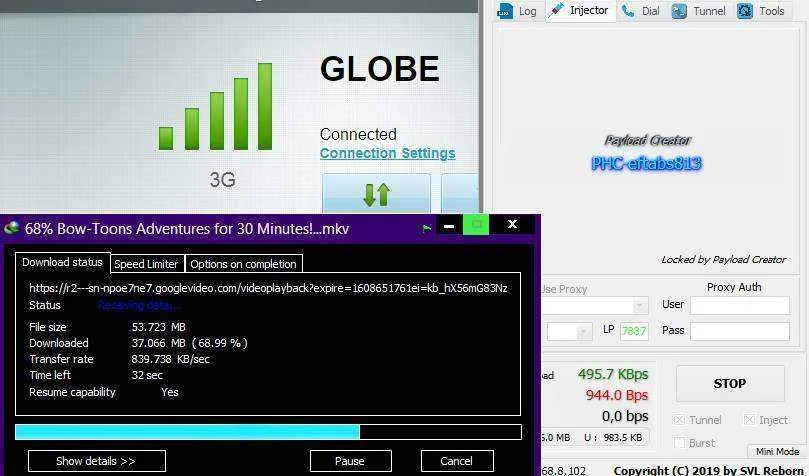Switch to the Injector tab

(x=580, y=10)
